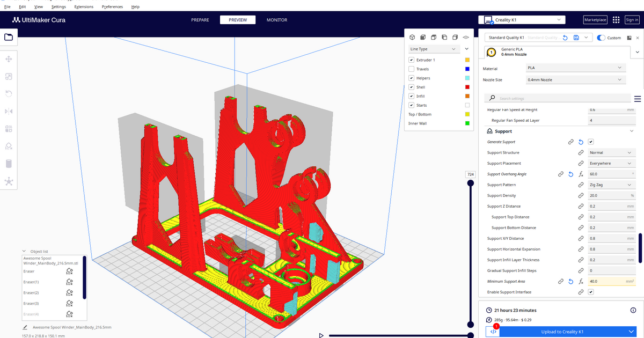The image size is (644, 338).
Task: Switch to the PREPARE tab
Action: point(200,20)
